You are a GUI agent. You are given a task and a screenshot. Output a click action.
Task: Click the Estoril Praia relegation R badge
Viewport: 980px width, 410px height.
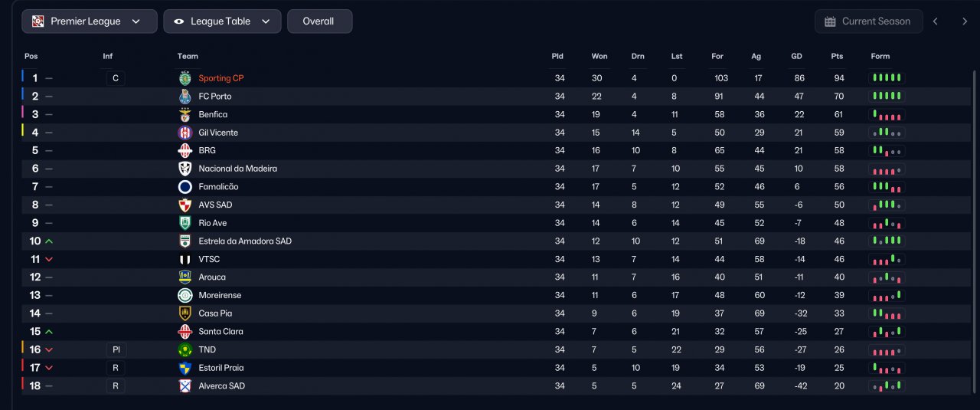click(x=116, y=368)
